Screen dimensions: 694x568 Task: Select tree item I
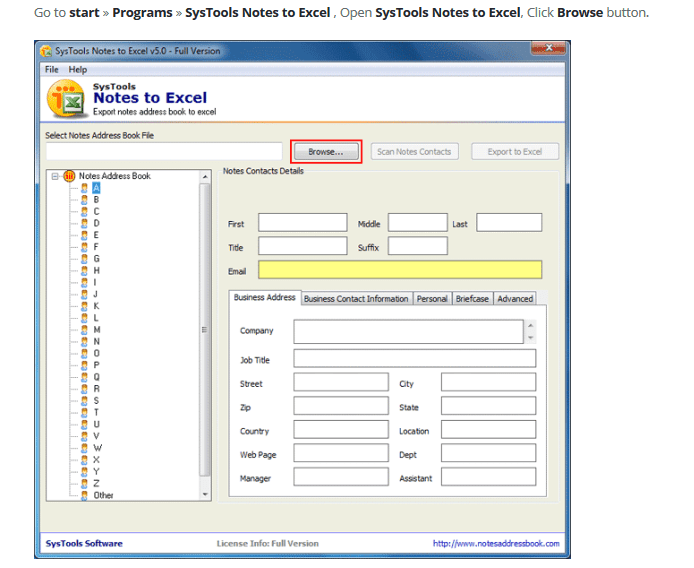[95, 282]
